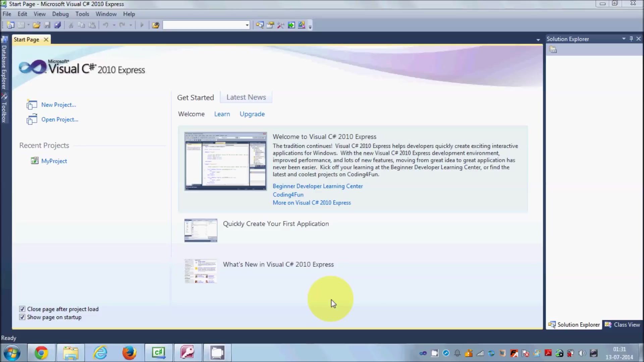644x362 pixels.
Task: Click the Find in Files toolbar icon
Action: click(x=156, y=25)
